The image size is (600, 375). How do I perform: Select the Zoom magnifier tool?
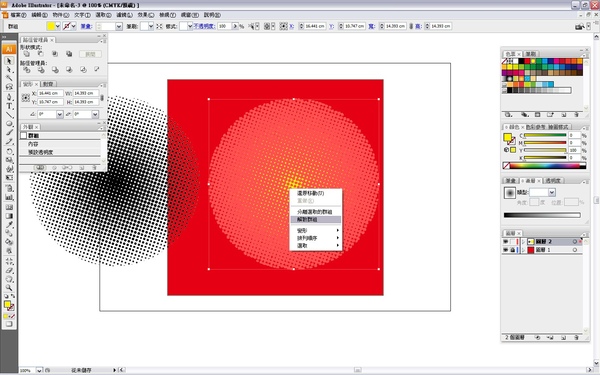(9, 288)
